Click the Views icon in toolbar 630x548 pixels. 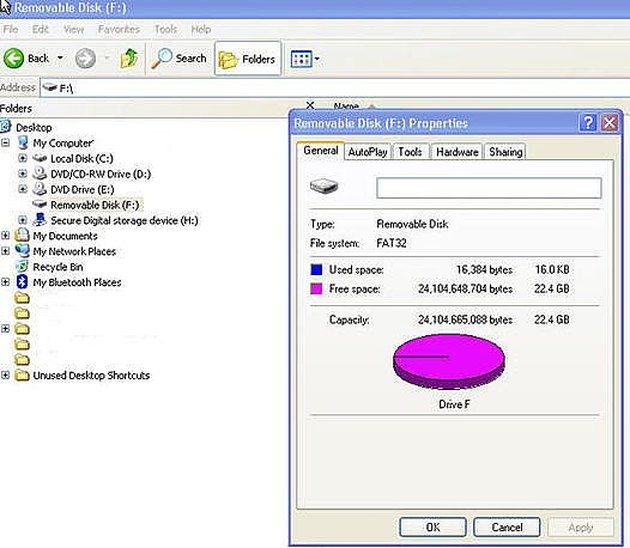(301, 59)
